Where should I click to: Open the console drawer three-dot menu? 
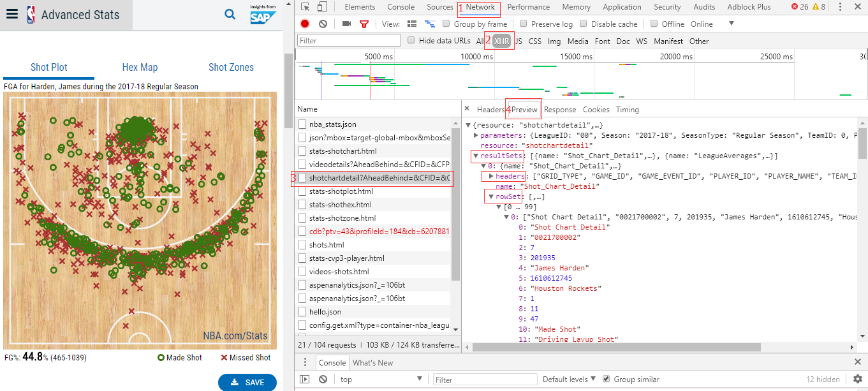[305, 362]
